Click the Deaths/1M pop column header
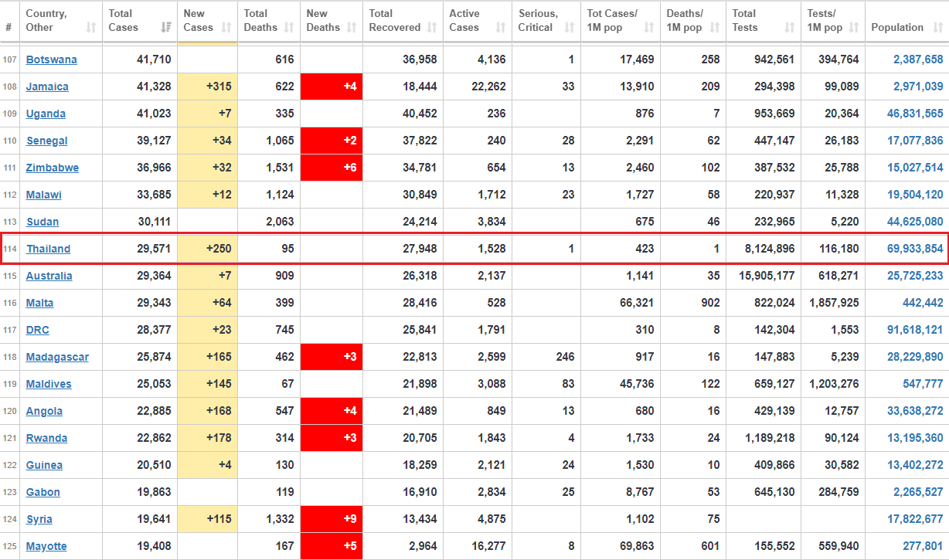This screenshot has height=560, width=949. 685,21
